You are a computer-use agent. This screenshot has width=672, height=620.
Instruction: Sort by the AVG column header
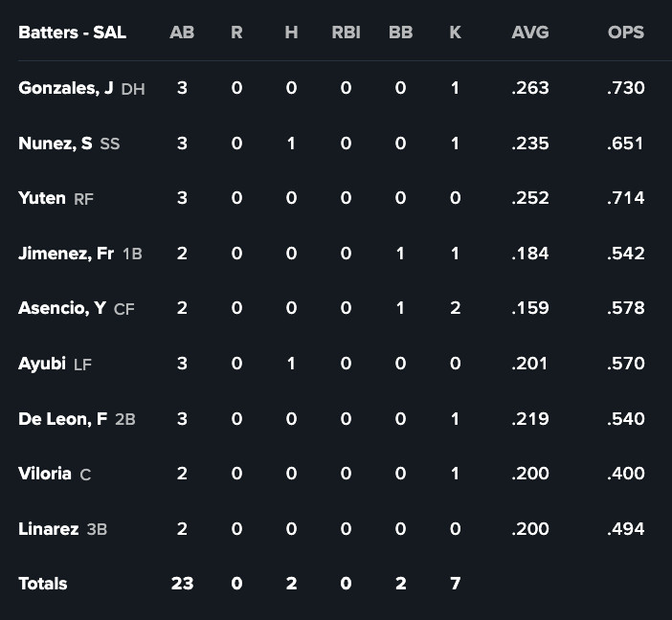(x=530, y=33)
